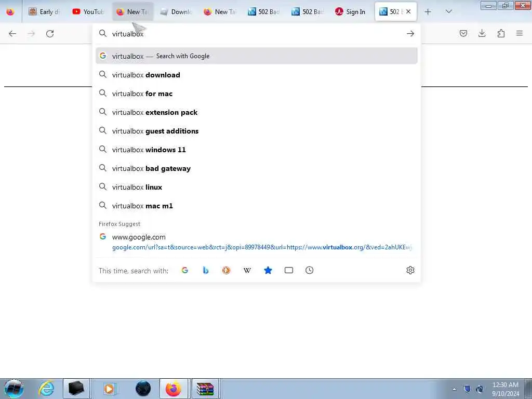
Task: Switch to the Sign In tab
Action: point(352,12)
